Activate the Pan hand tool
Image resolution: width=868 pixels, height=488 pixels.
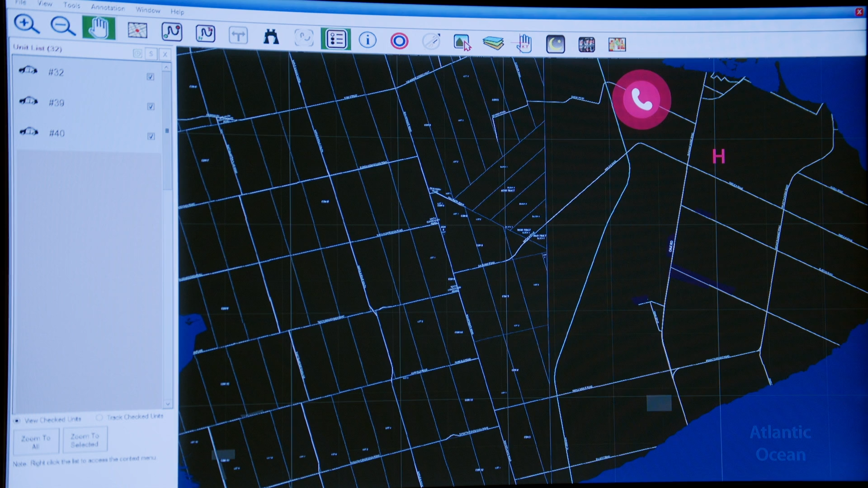pos(99,28)
